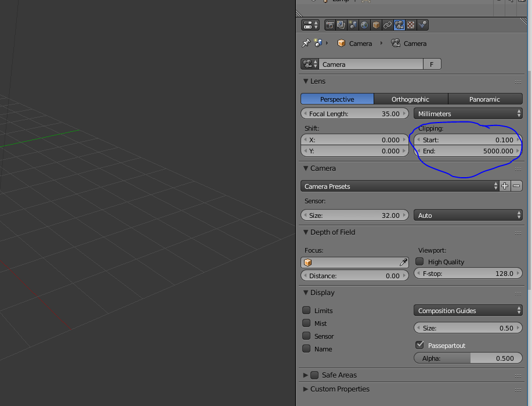Viewport: 532px width, 406px height.
Task: Enable the Mist display option
Action: pyautogui.click(x=306, y=323)
